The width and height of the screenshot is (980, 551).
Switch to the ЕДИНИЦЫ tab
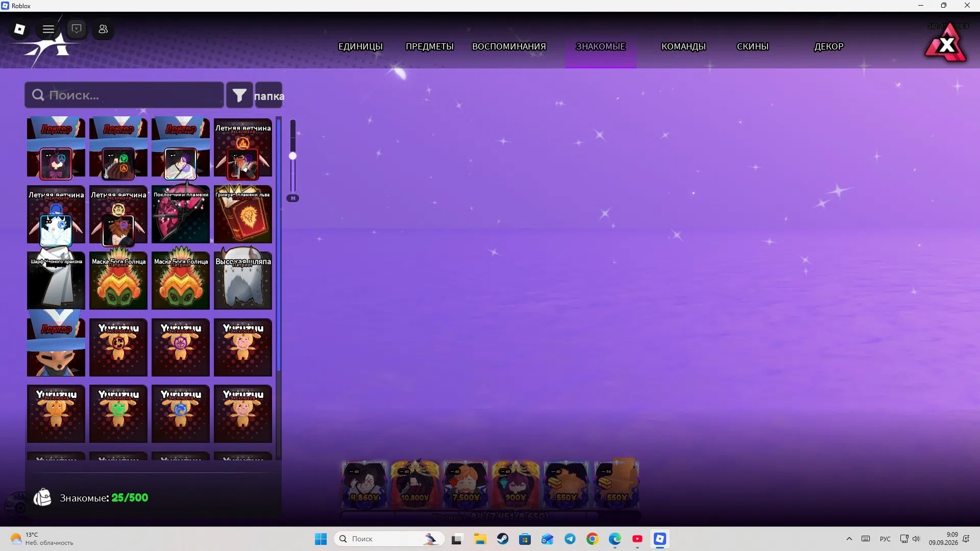pos(360,46)
